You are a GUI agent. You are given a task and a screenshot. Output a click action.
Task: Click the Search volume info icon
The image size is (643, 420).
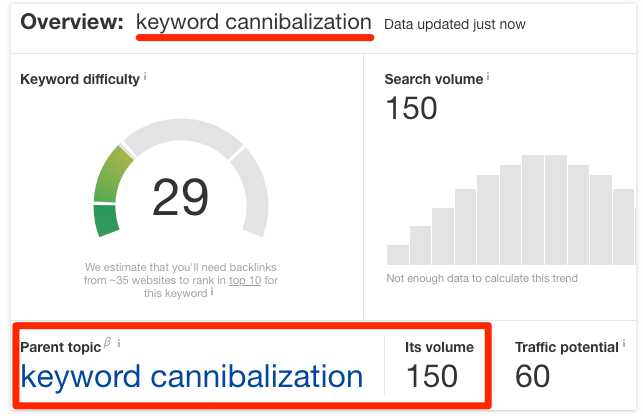pyautogui.click(x=490, y=76)
